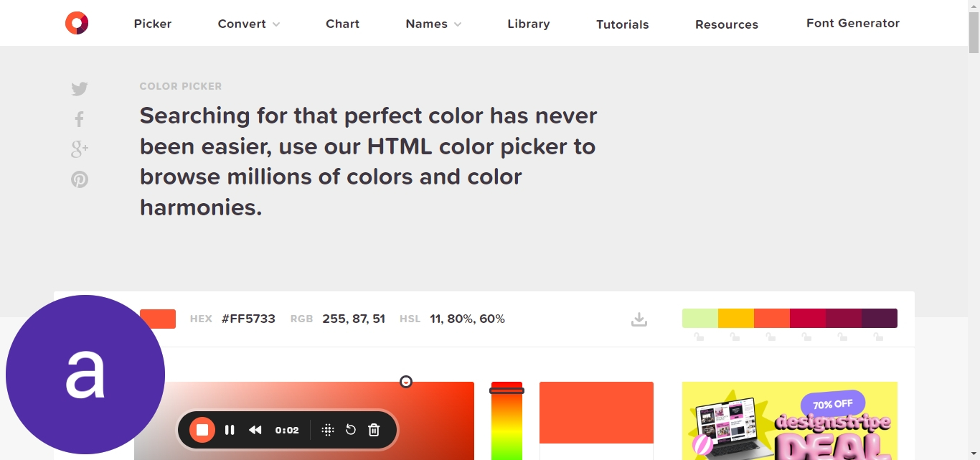Screen dimensions: 980x460
Task: Click the HSL value 11, 80%, 60%
Action: [x=467, y=319]
